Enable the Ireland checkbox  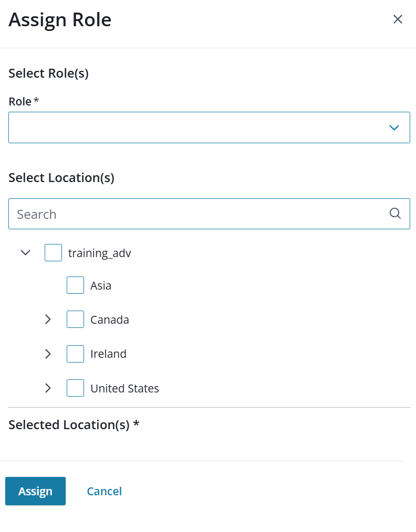(75, 354)
